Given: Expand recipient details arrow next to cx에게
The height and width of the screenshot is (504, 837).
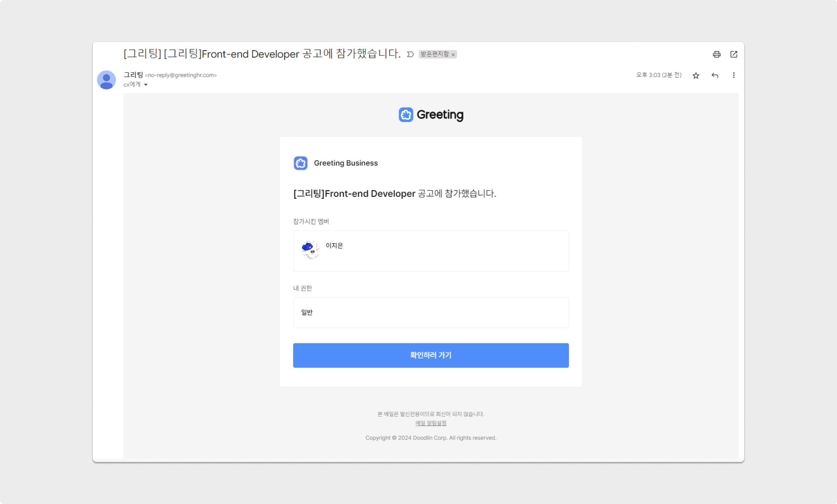Looking at the screenshot, I should coord(146,85).
